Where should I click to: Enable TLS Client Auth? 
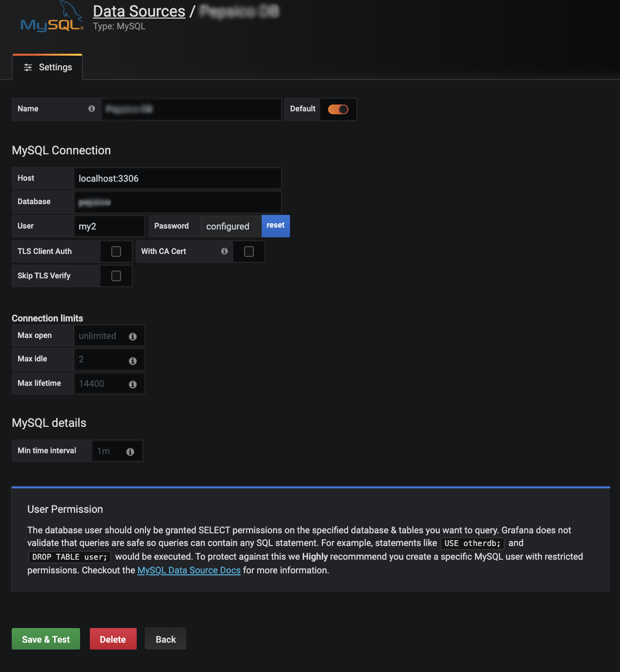(116, 251)
